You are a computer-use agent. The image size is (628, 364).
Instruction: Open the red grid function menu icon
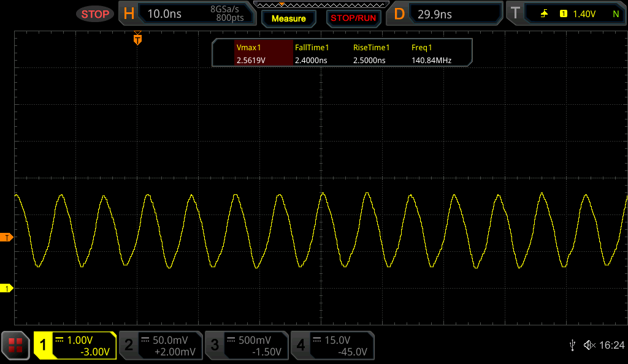click(x=15, y=345)
